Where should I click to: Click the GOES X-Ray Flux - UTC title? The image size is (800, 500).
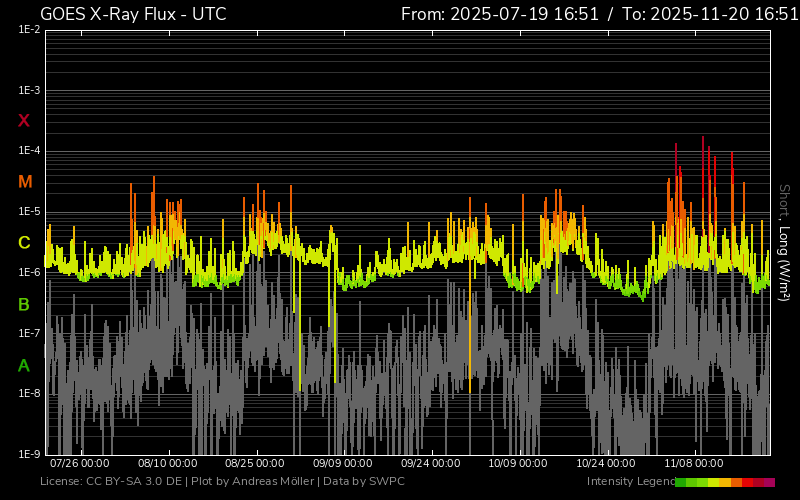click(x=133, y=14)
